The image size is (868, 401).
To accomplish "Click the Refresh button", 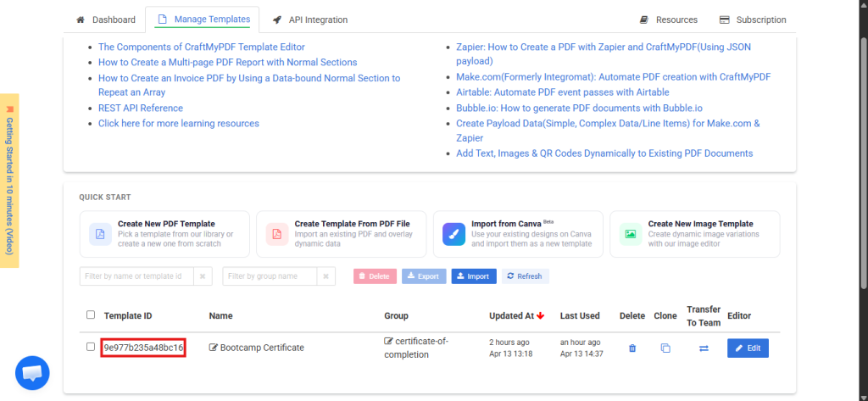I will 525,276.
